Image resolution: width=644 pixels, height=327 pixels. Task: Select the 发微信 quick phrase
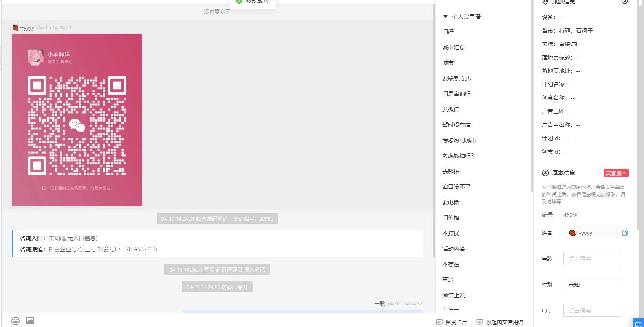451,109
